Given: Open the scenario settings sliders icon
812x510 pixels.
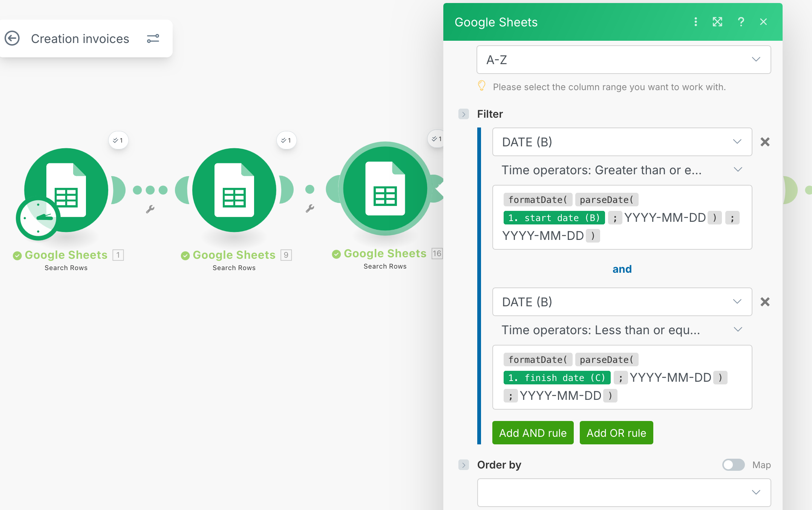Looking at the screenshot, I should point(153,38).
